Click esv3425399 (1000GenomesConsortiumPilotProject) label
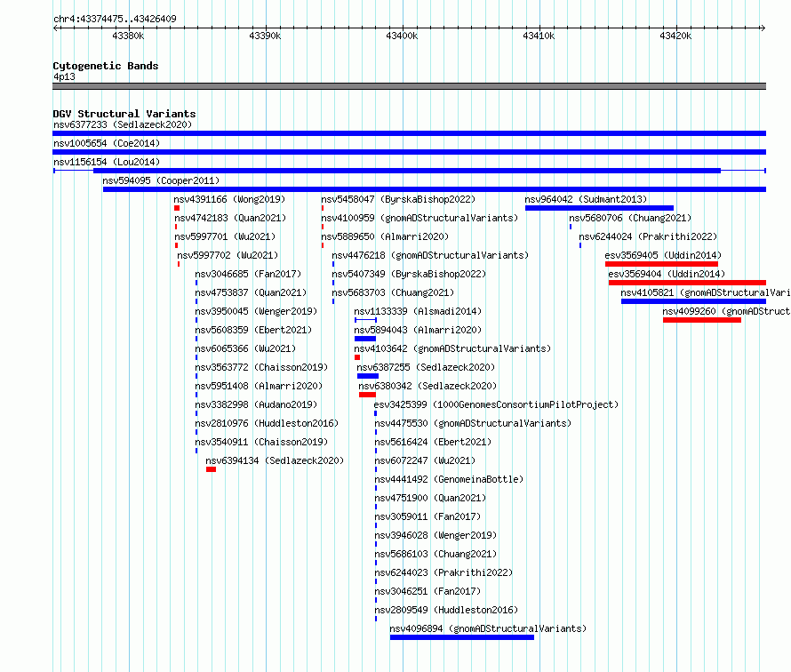791x672 pixels. [496, 404]
